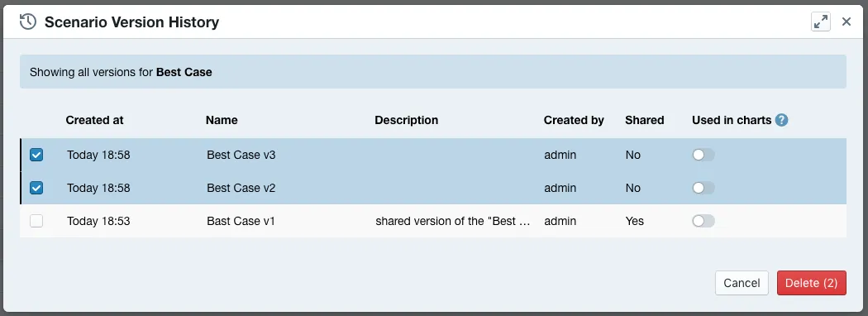Open the Used in charts help icon
The image size is (868, 316).
[782, 120]
